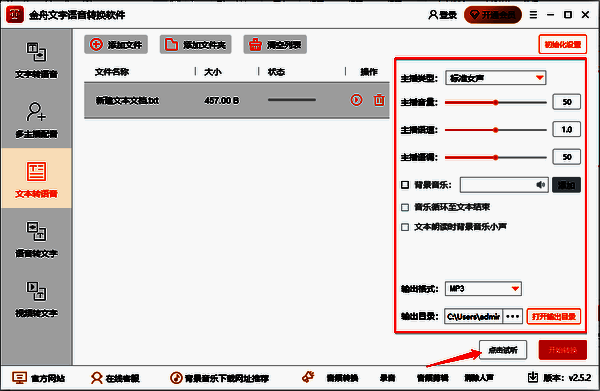Open the 多主播配音 sidebar section
600x391 pixels.
tap(36, 119)
